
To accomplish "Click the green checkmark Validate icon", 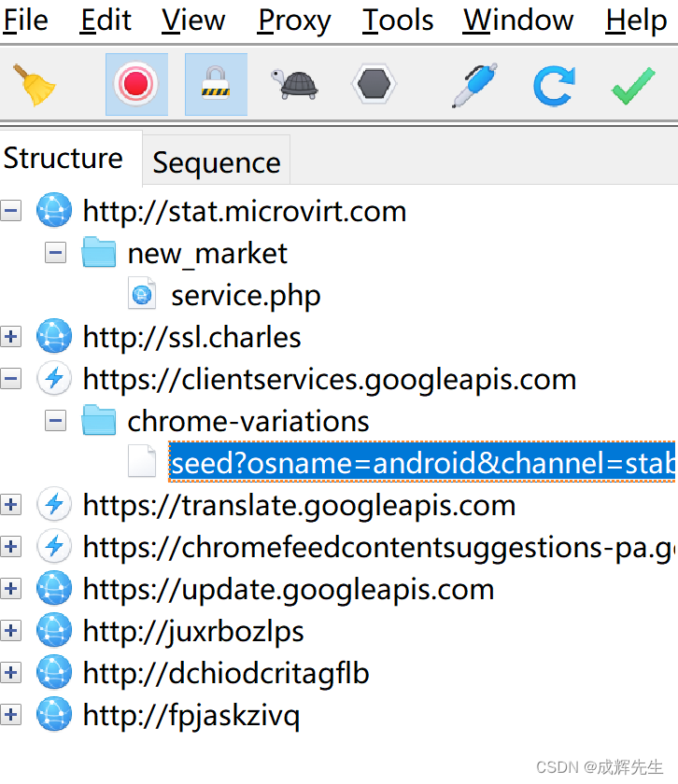I will click(633, 86).
